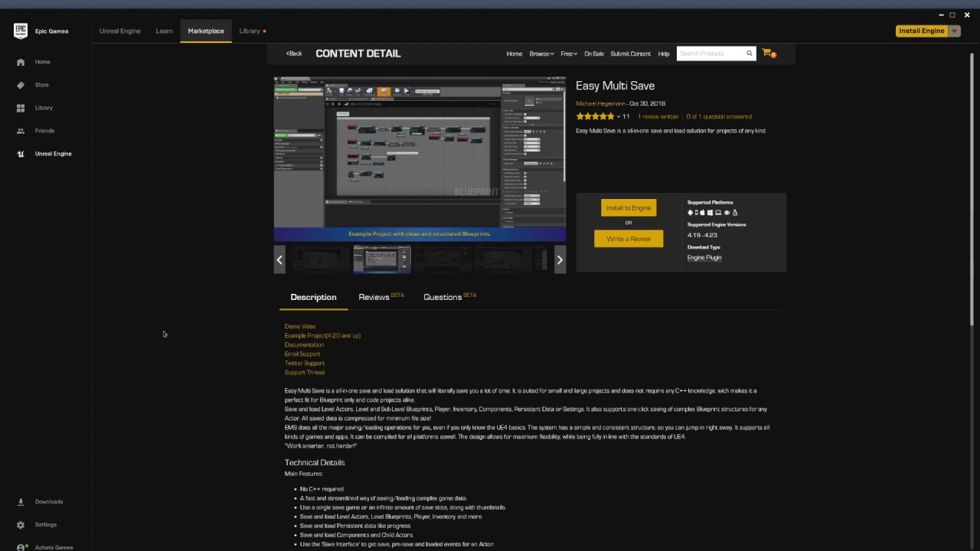Open Michael Hegemann seller page

[x=600, y=103]
